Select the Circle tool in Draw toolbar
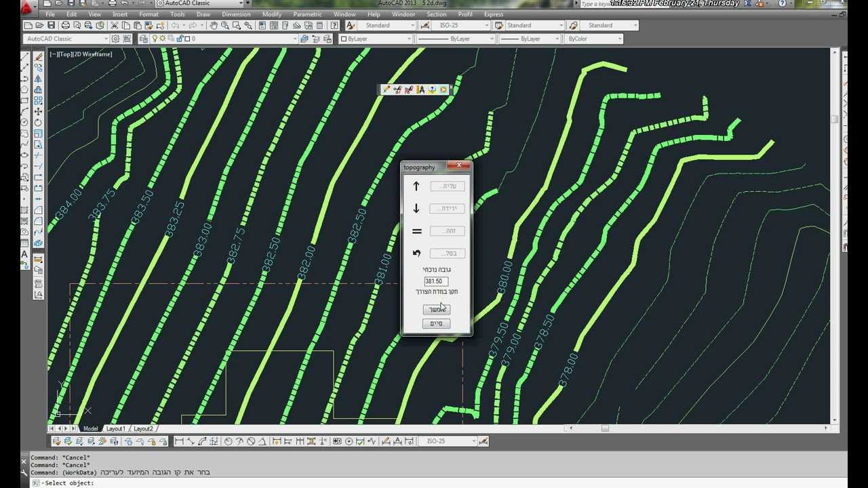The image size is (868, 488). pos(24,122)
